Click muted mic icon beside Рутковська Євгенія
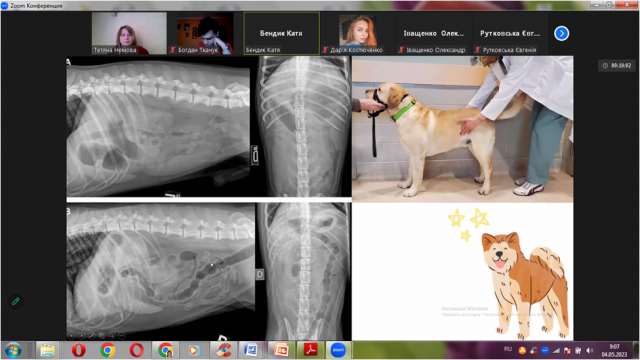This screenshot has height=360, width=640. tap(478, 50)
